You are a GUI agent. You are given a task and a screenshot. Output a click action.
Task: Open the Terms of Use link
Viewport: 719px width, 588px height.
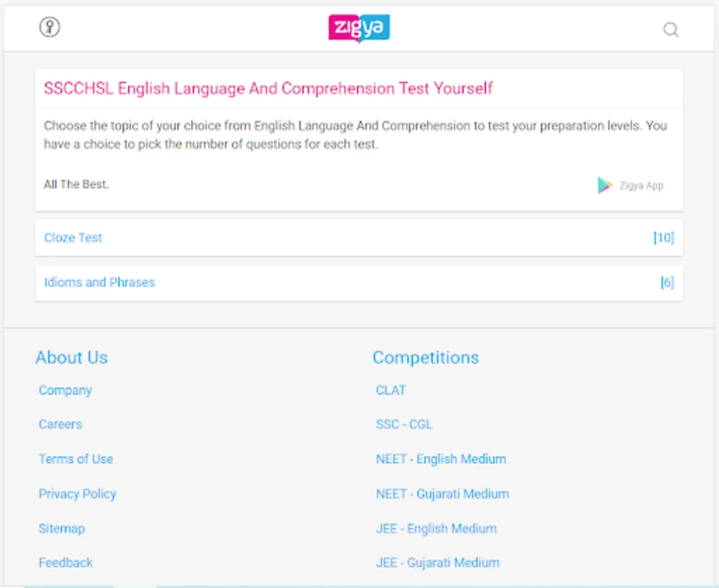point(76,459)
